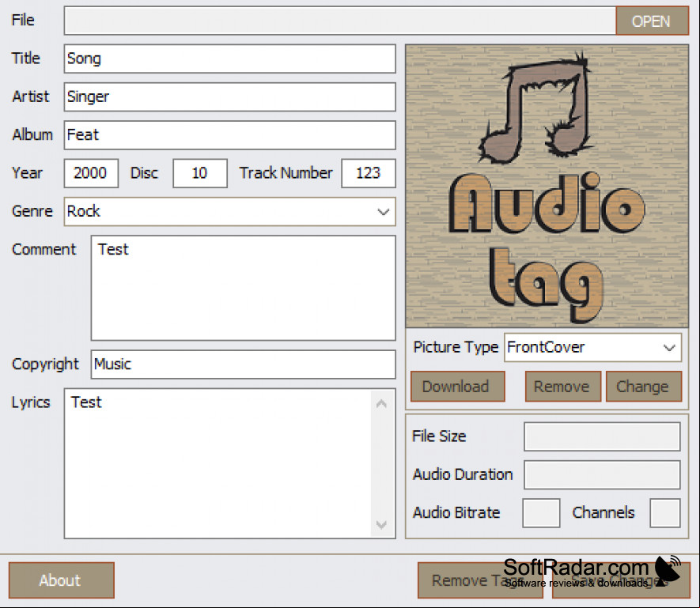Click inside the Comment text area

tap(244, 288)
